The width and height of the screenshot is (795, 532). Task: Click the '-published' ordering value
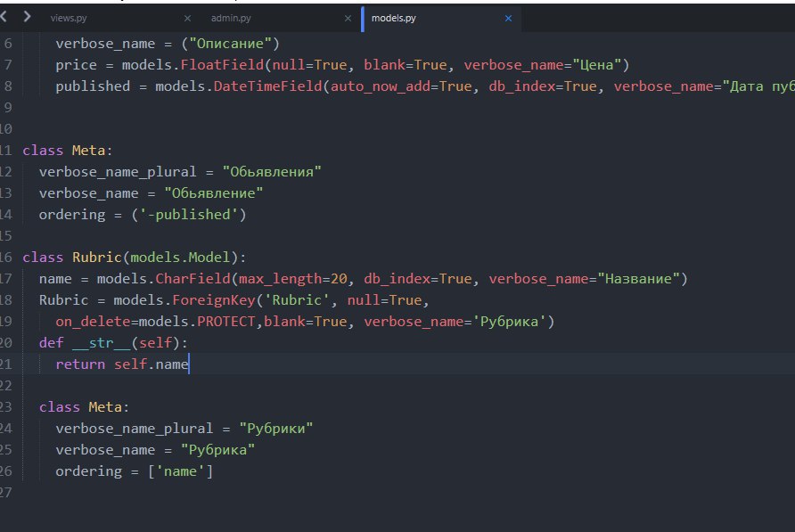point(189,215)
